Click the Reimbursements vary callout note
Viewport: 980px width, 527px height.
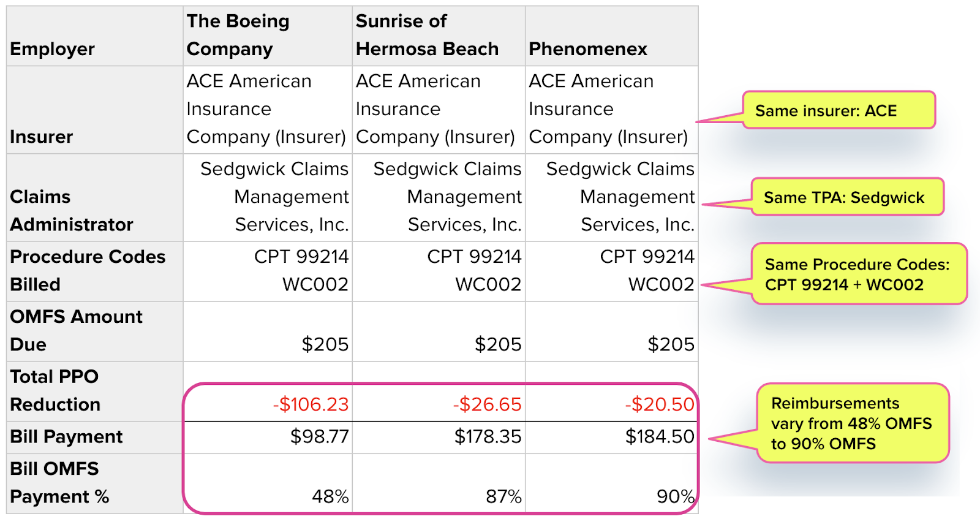point(853,423)
